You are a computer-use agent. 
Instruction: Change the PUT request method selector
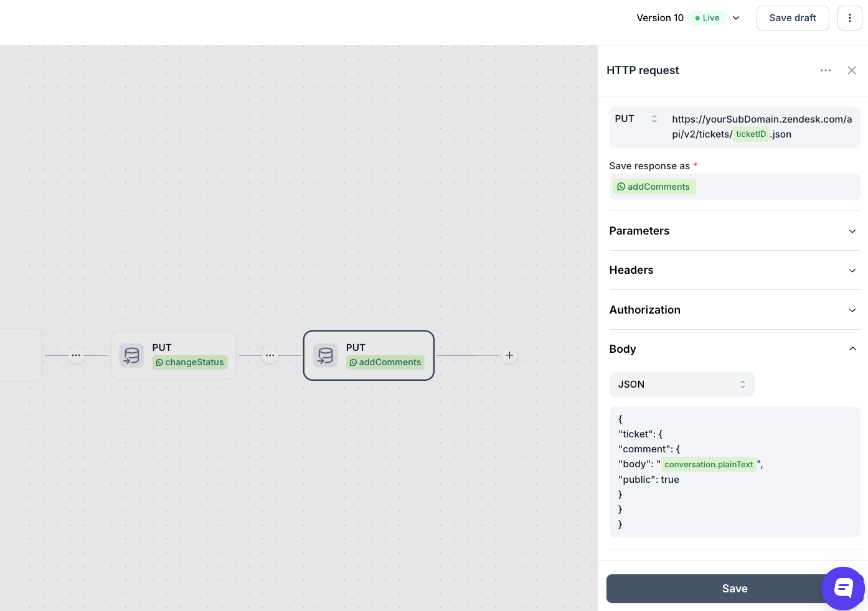click(x=636, y=119)
